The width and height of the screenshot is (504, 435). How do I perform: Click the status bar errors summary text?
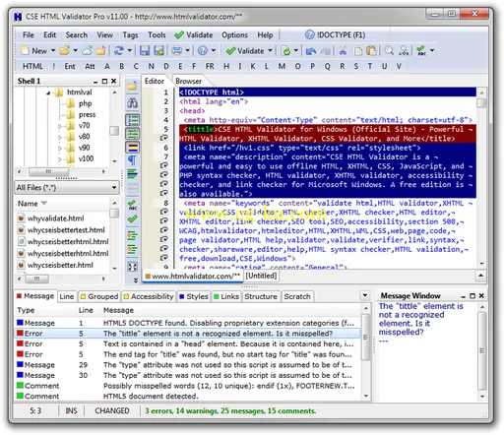click(230, 410)
